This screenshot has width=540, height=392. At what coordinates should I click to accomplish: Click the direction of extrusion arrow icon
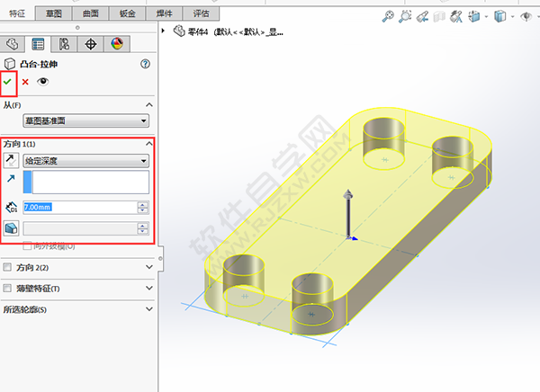coord(11,178)
